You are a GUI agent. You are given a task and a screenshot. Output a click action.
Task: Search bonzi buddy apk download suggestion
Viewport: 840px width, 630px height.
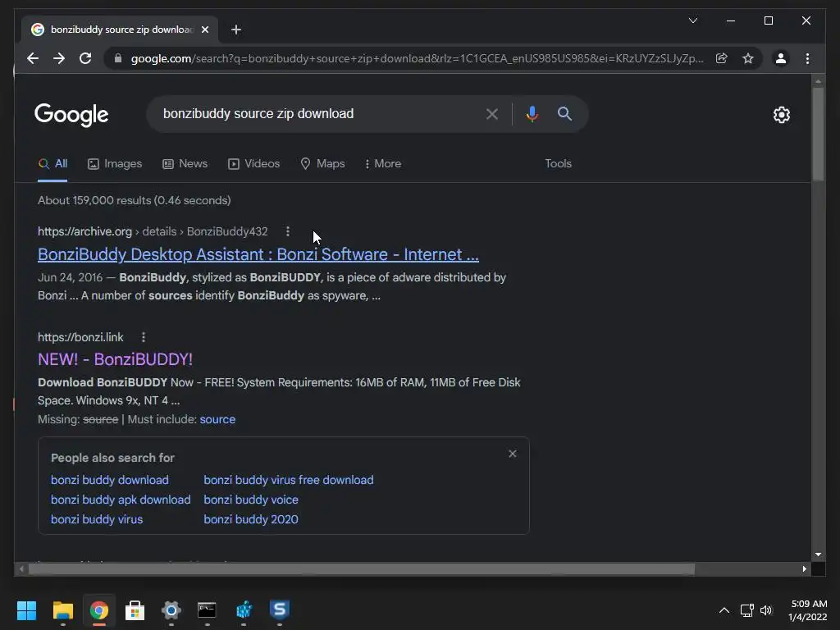point(121,500)
